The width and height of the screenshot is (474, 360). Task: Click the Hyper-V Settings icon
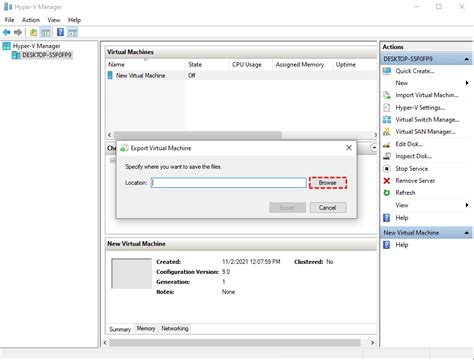(x=387, y=107)
